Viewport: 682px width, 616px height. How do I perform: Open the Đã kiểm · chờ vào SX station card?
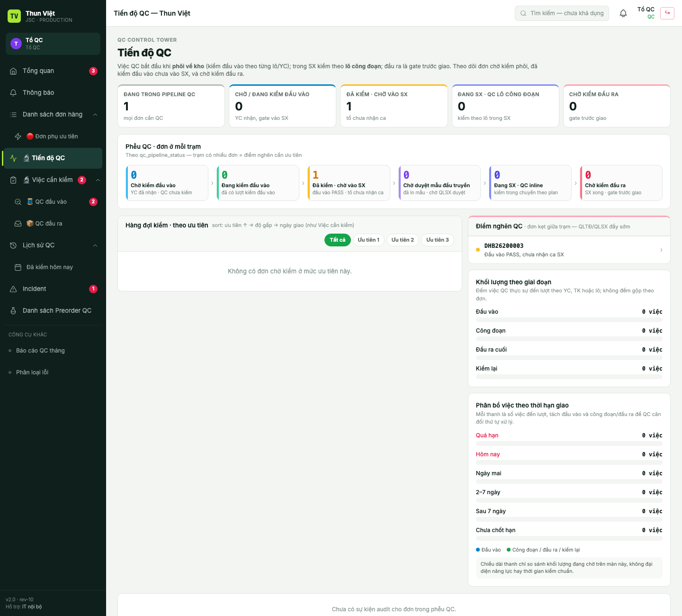(349, 183)
